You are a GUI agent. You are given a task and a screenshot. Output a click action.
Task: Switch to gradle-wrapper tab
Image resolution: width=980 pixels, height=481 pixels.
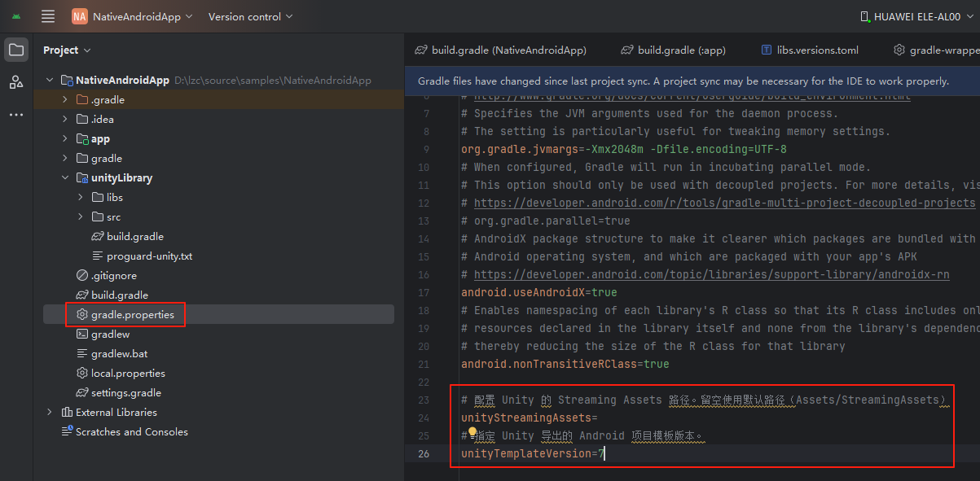(937, 50)
